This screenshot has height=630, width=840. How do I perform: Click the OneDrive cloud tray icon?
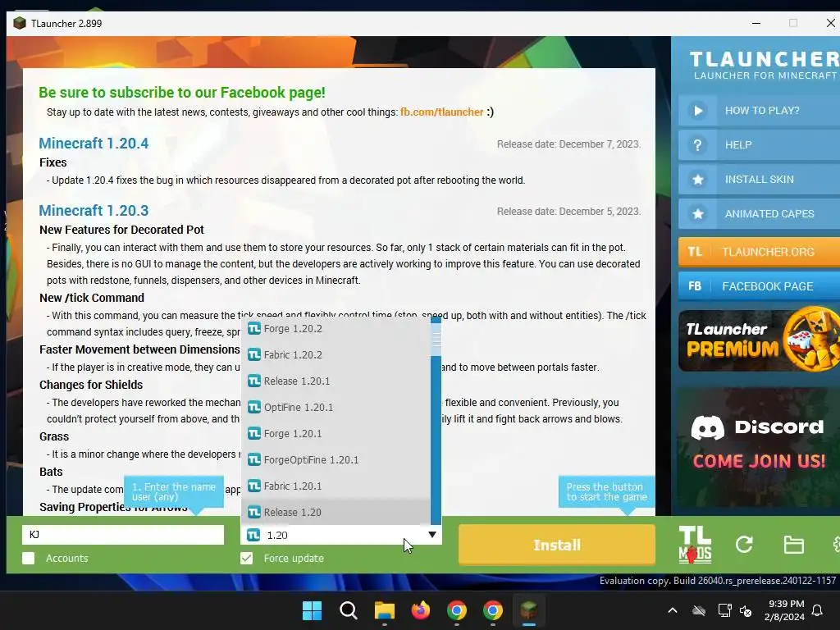699,610
